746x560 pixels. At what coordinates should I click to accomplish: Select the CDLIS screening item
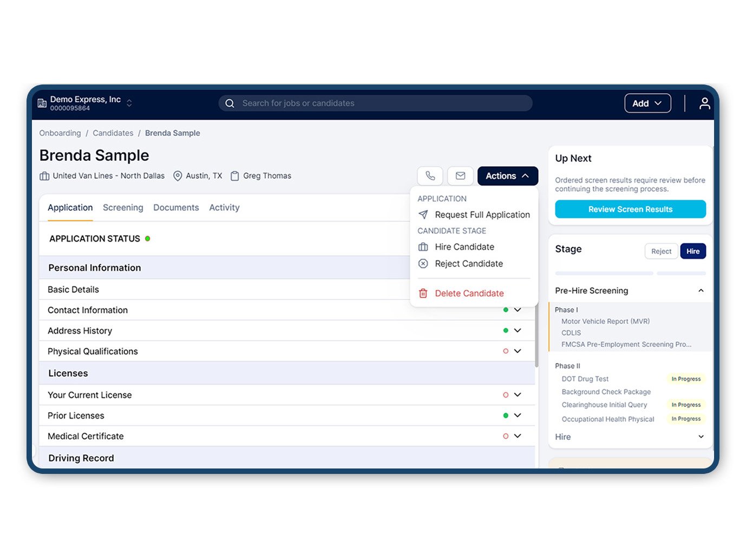(571, 333)
